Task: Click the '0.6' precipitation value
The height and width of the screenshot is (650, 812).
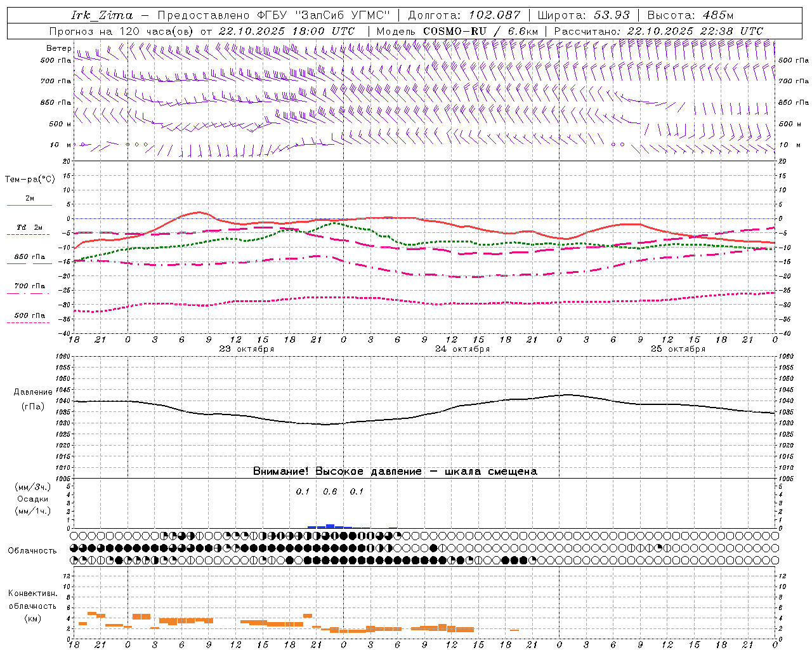Action: click(x=330, y=492)
